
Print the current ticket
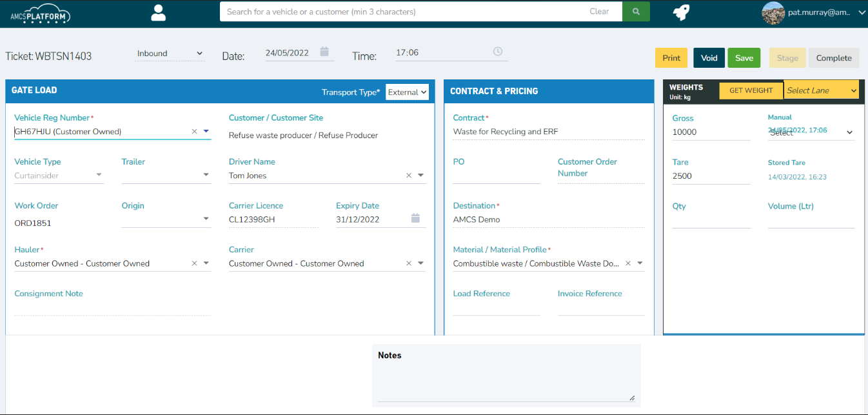671,57
